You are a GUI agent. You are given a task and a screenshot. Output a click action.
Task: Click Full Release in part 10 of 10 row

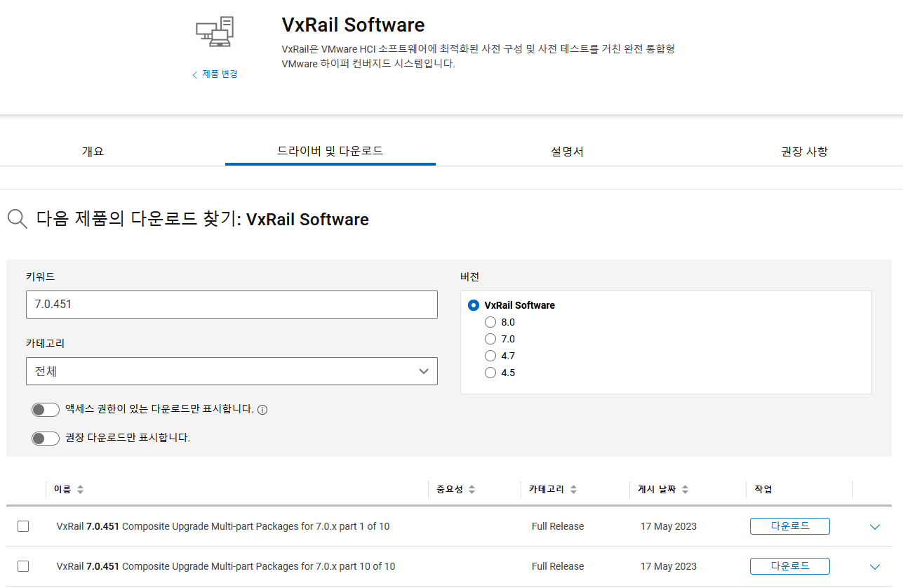558,566
